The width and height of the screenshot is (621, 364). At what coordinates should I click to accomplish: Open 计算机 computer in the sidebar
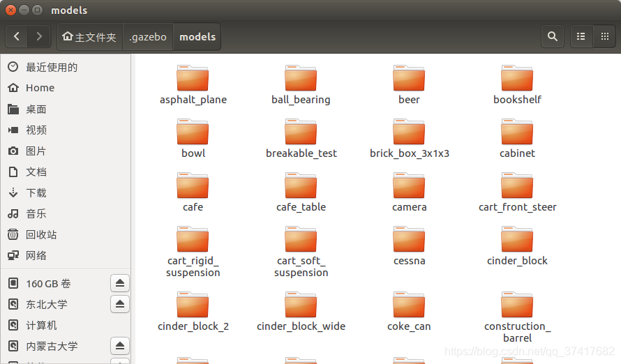66,325
